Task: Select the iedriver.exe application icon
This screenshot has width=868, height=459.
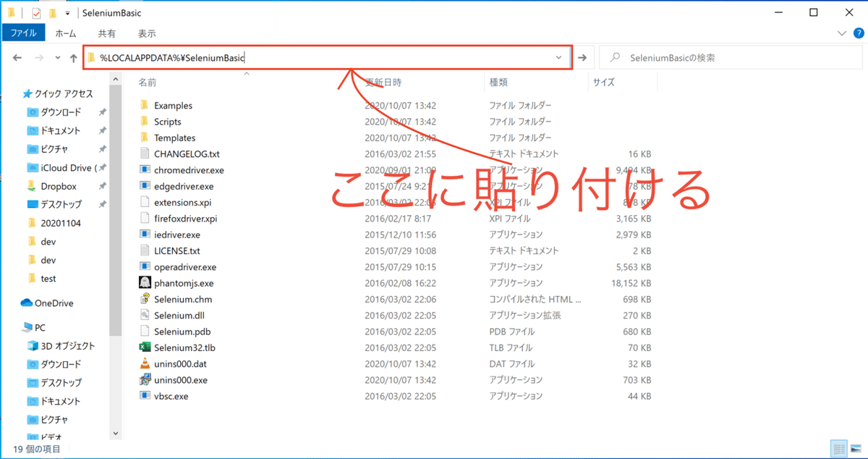Action: tap(145, 235)
